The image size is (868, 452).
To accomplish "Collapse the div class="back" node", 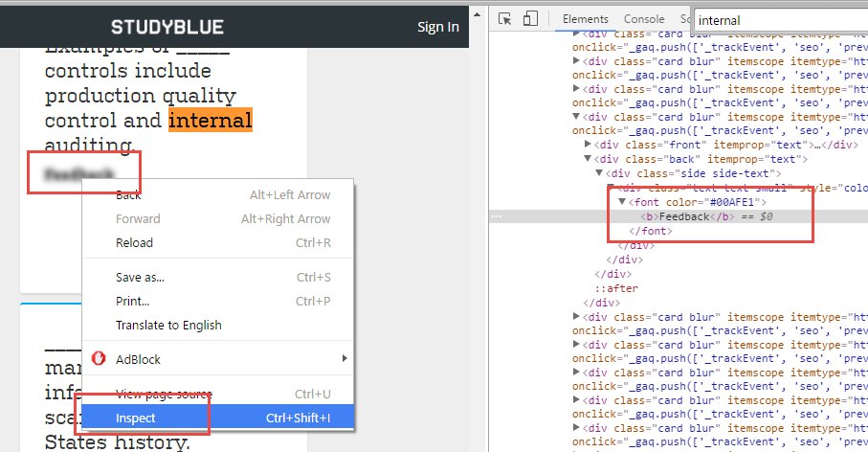I will pos(588,158).
